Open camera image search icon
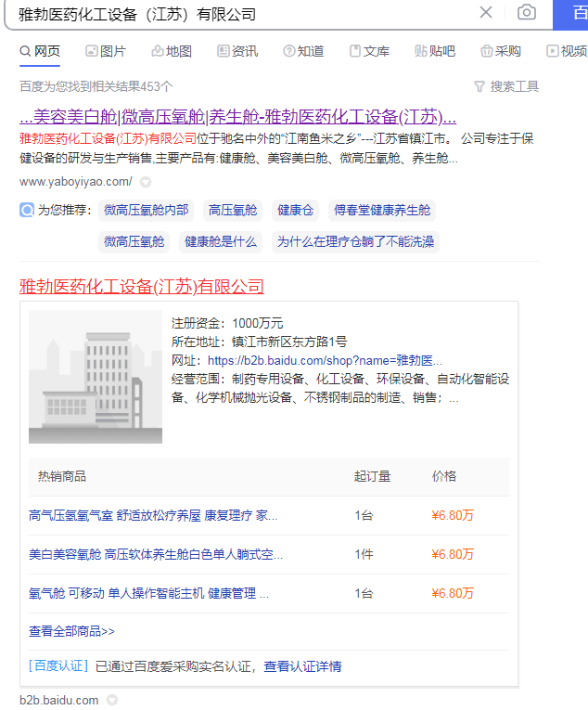Image resolution: width=588 pixels, height=710 pixels. (527, 12)
